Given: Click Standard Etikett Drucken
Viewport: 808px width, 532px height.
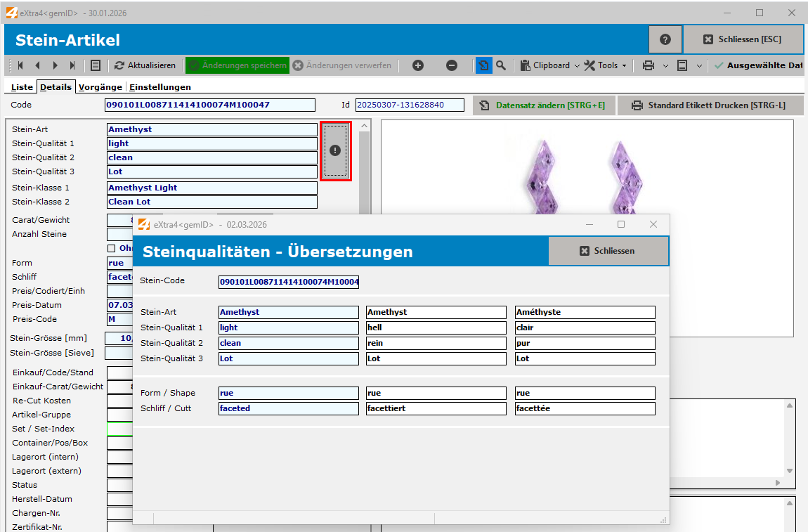Looking at the screenshot, I should [x=710, y=105].
